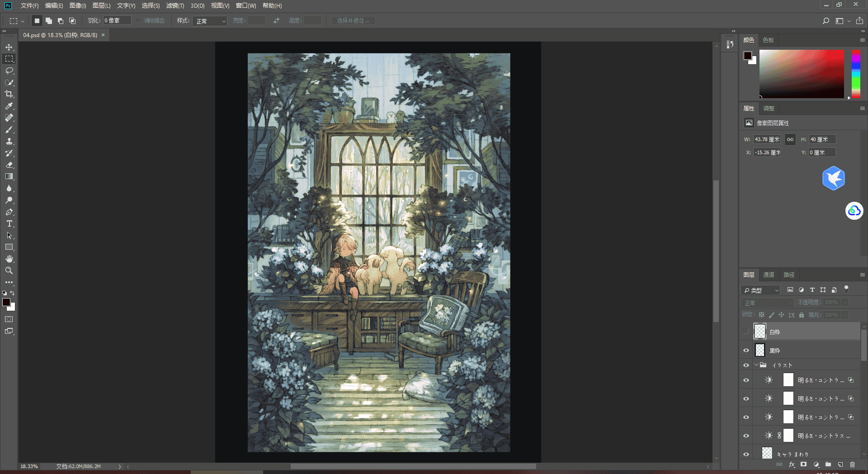The width and height of the screenshot is (868, 474).
Task: Toggle the 消除锯齿 anti-alias checkbox
Action: click(x=139, y=20)
